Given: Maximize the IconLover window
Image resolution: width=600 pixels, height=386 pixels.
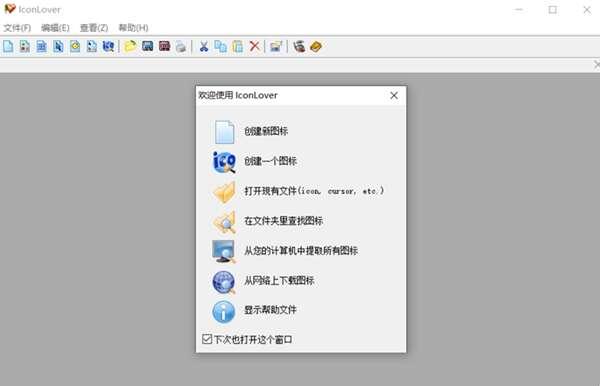Looking at the screenshot, I should coord(553,10).
